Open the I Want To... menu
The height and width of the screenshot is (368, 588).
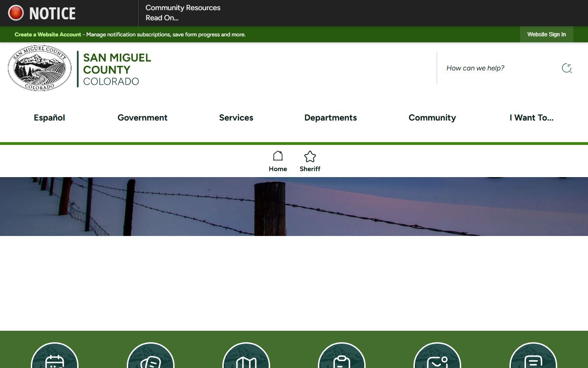pyautogui.click(x=531, y=118)
